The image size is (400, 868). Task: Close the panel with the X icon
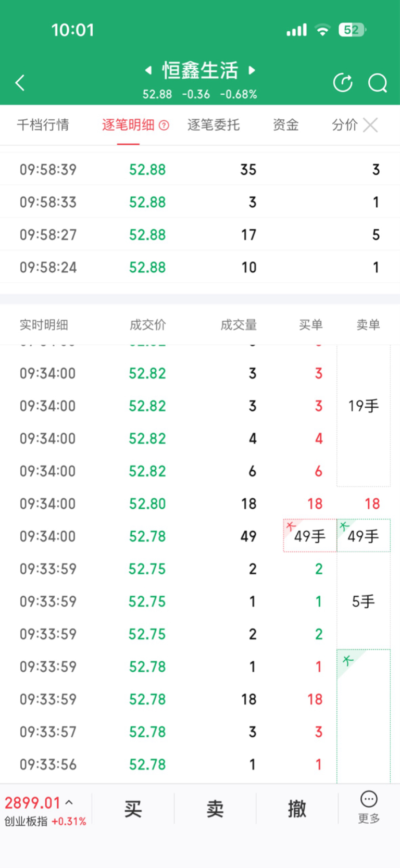[x=370, y=125]
